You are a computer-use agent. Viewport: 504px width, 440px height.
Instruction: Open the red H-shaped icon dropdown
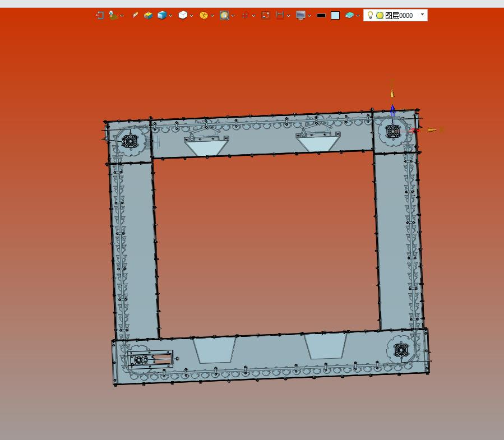[288, 16]
